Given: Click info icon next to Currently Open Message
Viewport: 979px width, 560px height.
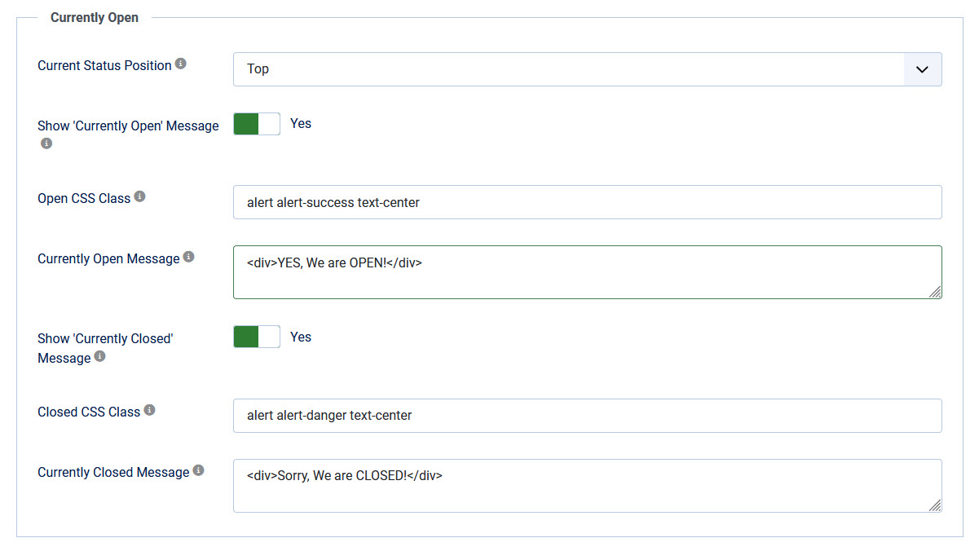Looking at the screenshot, I should click(189, 257).
